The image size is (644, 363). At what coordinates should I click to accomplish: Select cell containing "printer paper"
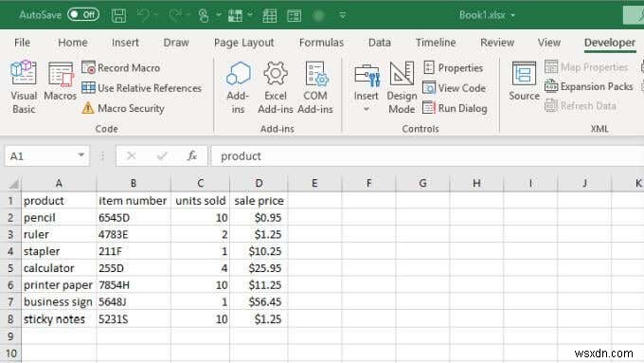pos(59,285)
